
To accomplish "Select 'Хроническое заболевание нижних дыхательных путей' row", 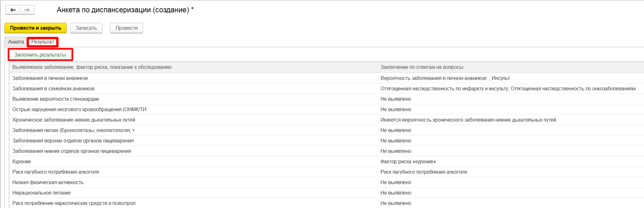I will pos(74,120).
